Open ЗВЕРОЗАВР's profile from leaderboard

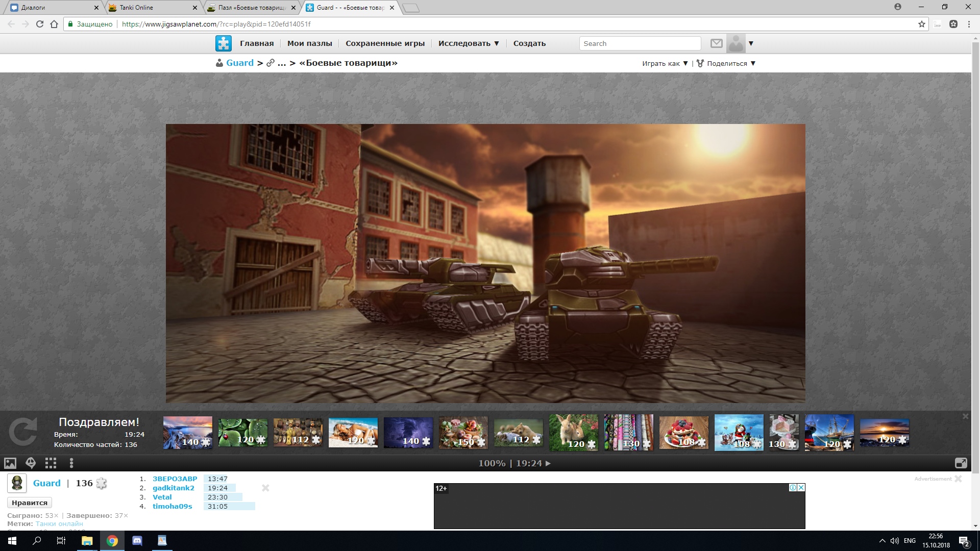175,479
